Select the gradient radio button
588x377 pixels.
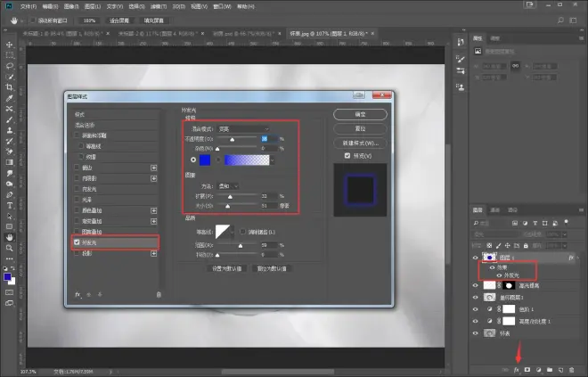point(218,160)
